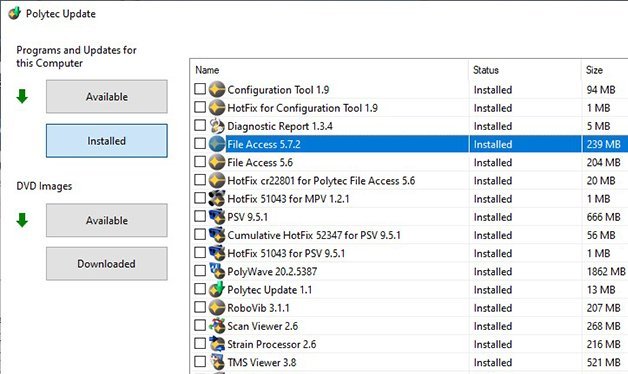Check the PSV 9.5.1 checkbox

pos(200,216)
